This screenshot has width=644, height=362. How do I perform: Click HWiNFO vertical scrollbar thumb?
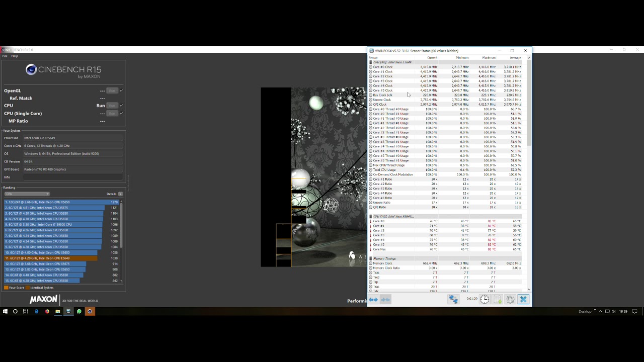529,104
